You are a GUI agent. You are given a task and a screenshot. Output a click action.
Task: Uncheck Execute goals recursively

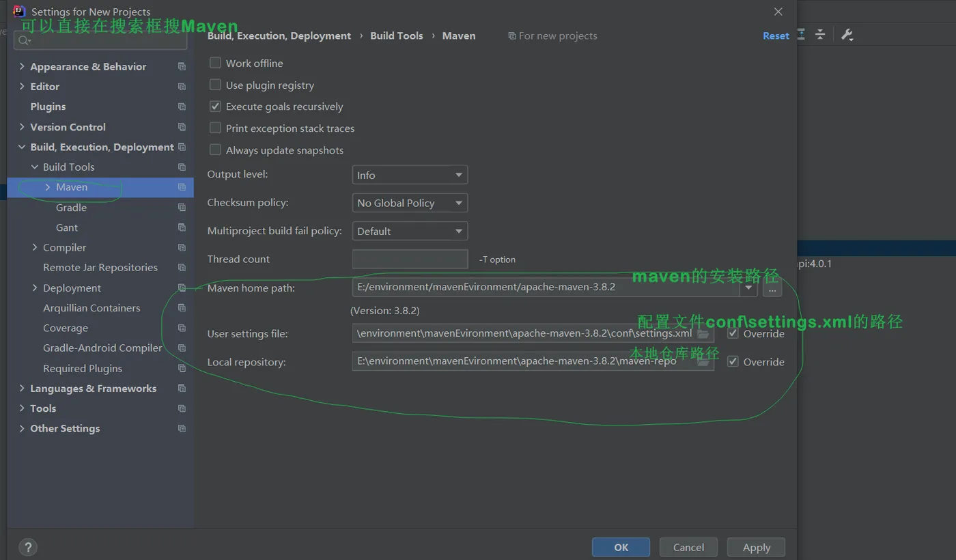tap(215, 107)
